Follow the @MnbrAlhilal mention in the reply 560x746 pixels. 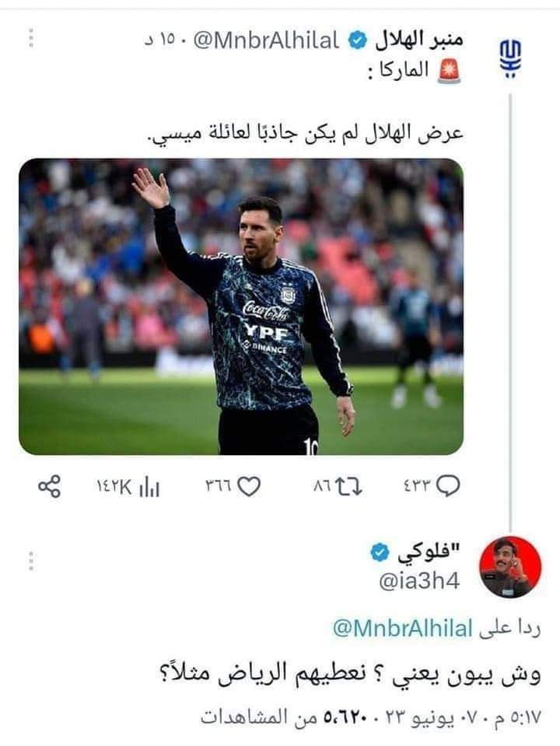point(403,629)
